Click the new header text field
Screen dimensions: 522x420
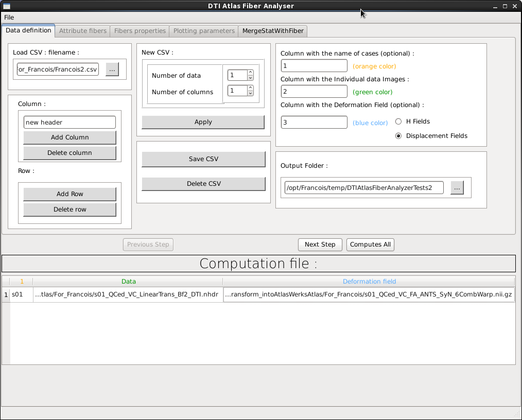(69, 122)
